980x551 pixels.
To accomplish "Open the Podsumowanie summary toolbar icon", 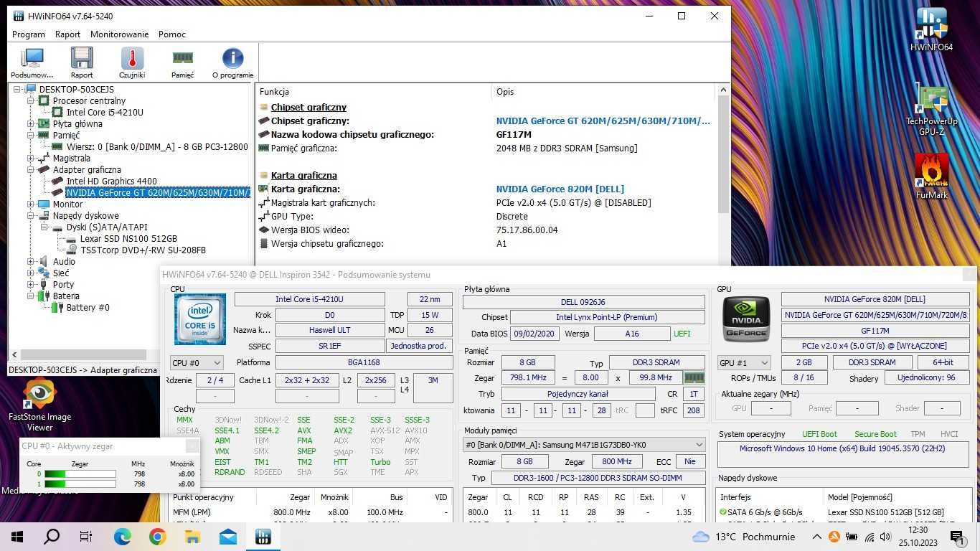I will point(32,62).
